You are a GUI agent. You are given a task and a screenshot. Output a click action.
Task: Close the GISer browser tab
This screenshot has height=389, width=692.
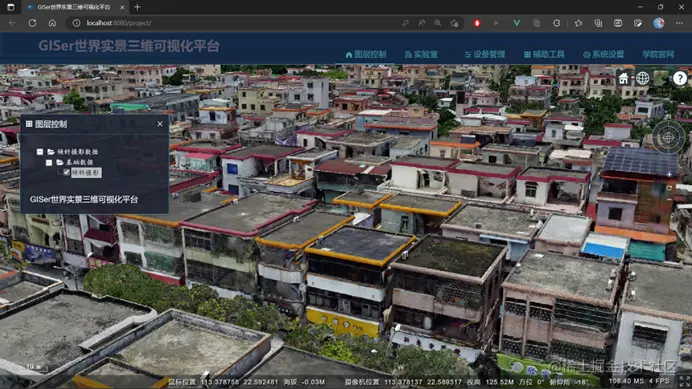[x=122, y=7]
